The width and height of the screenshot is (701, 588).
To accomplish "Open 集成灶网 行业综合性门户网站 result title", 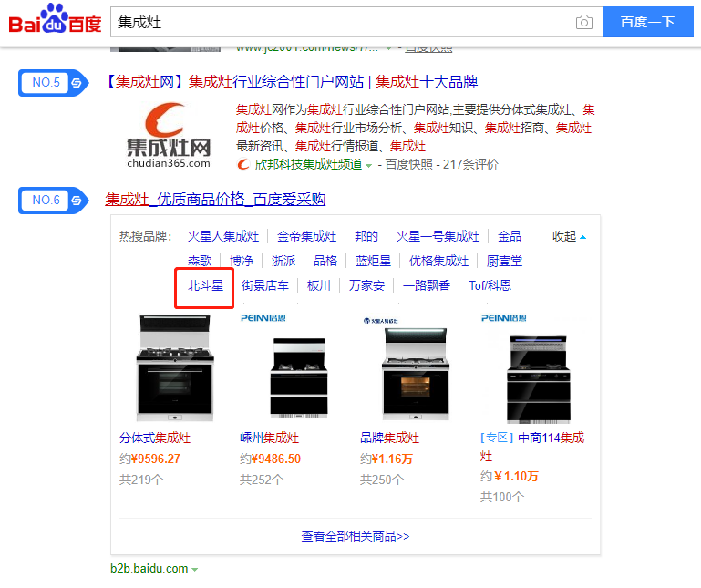I will pos(290,82).
